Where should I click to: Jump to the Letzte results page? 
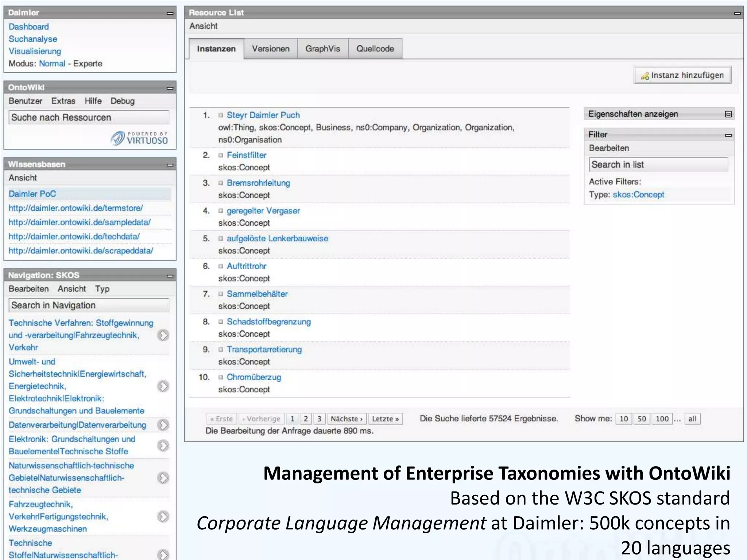pyautogui.click(x=386, y=419)
